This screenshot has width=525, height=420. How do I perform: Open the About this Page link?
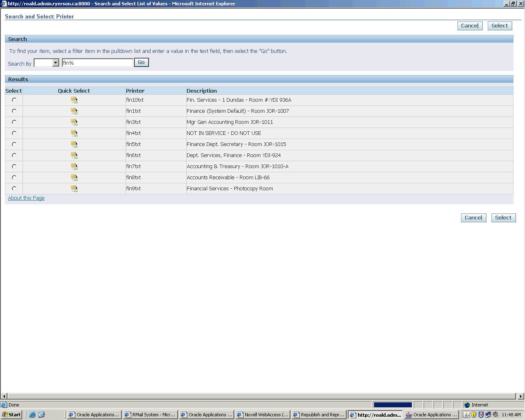pos(26,198)
